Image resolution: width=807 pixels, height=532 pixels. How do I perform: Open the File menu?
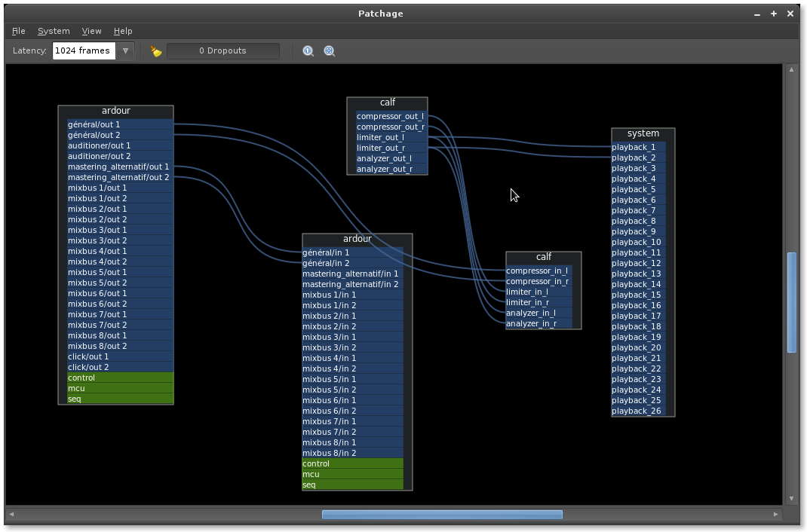click(x=19, y=31)
